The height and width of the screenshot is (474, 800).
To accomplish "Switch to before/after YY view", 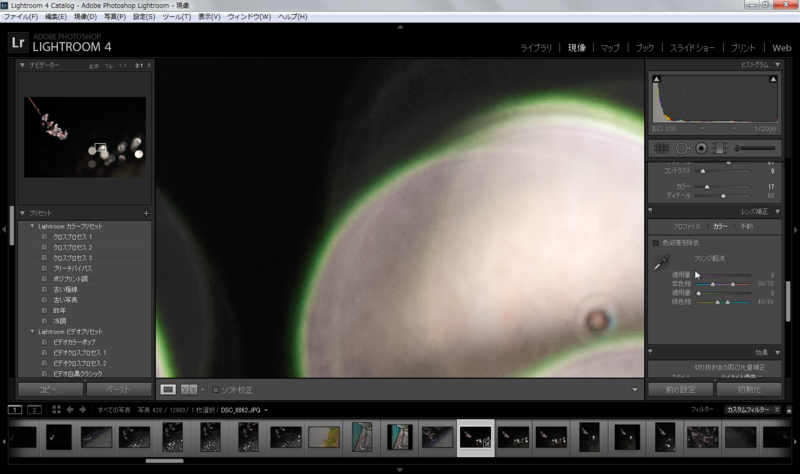I will click(189, 390).
